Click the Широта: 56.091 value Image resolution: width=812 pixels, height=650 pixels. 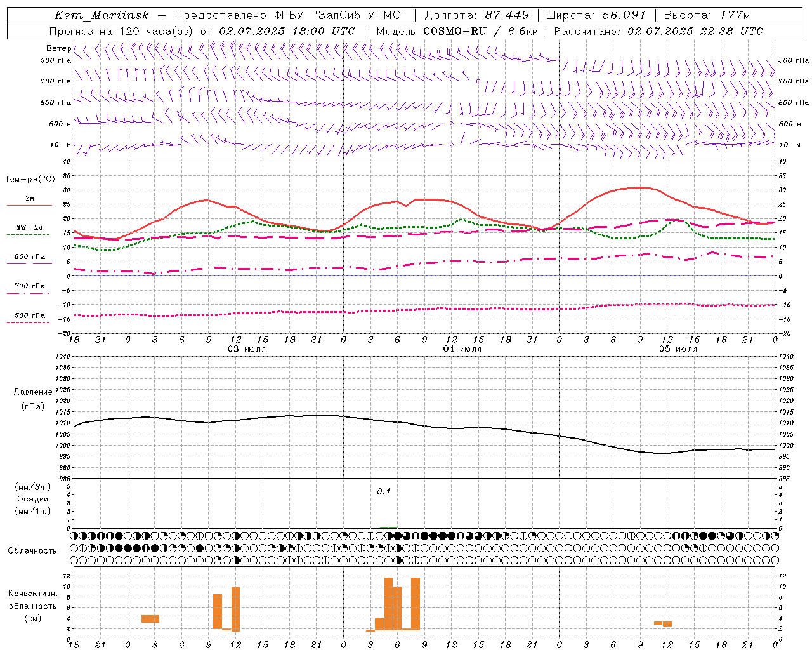tap(596, 15)
